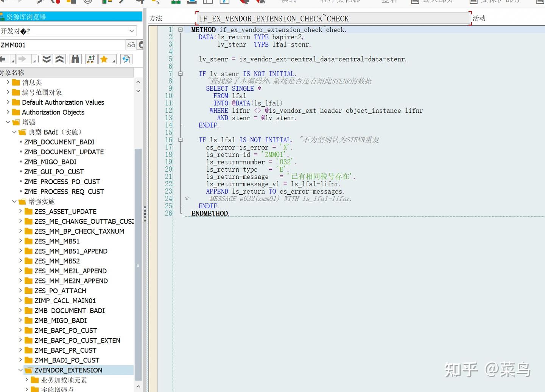Click the ENDMETHOD line in the editor
Viewport: 545px width, 392px height.
[x=210, y=214]
